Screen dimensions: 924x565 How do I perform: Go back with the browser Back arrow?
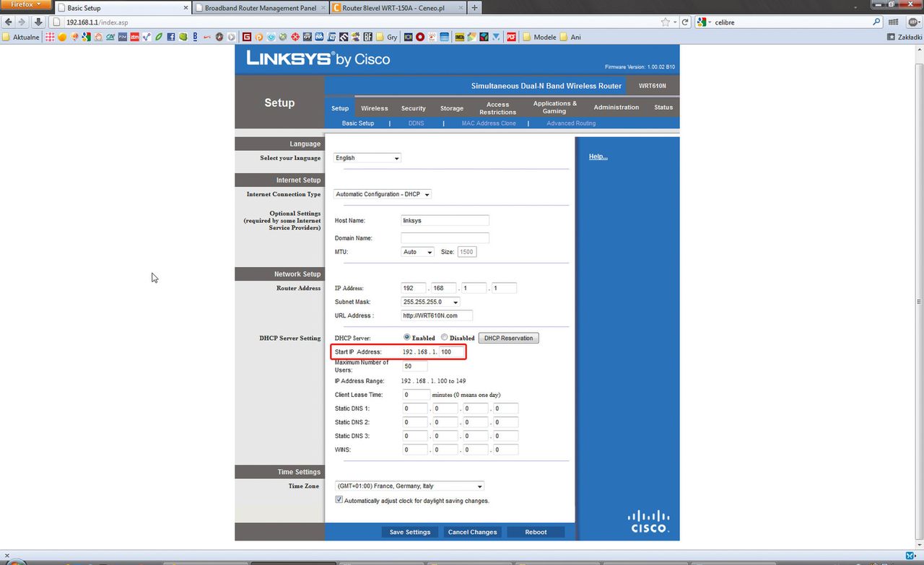(9, 22)
